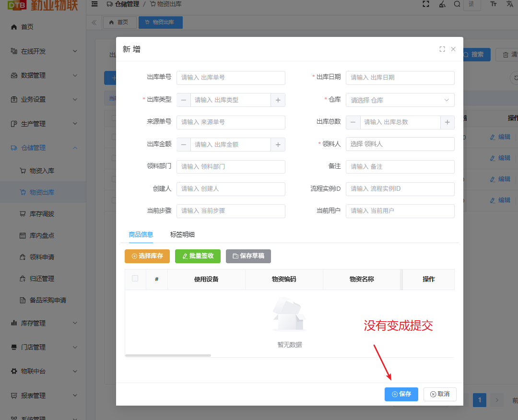
Task: Select the 物资出库 page tab
Action: (x=161, y=23)
